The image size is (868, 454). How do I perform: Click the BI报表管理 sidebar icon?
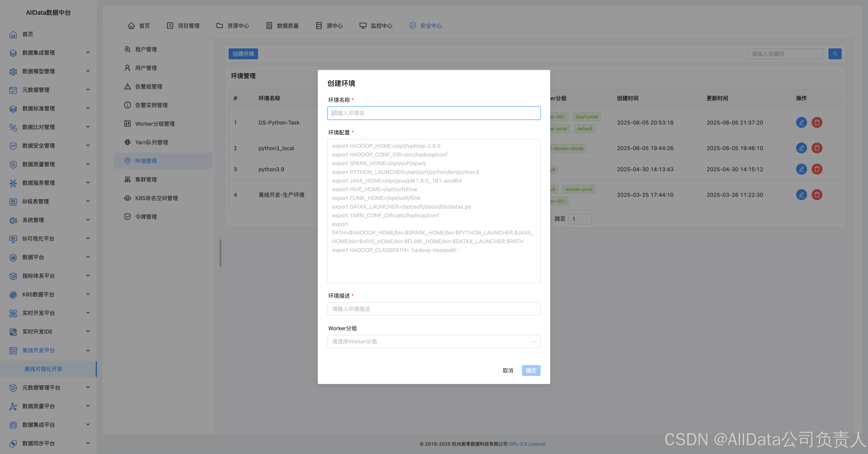pos(13,201)
